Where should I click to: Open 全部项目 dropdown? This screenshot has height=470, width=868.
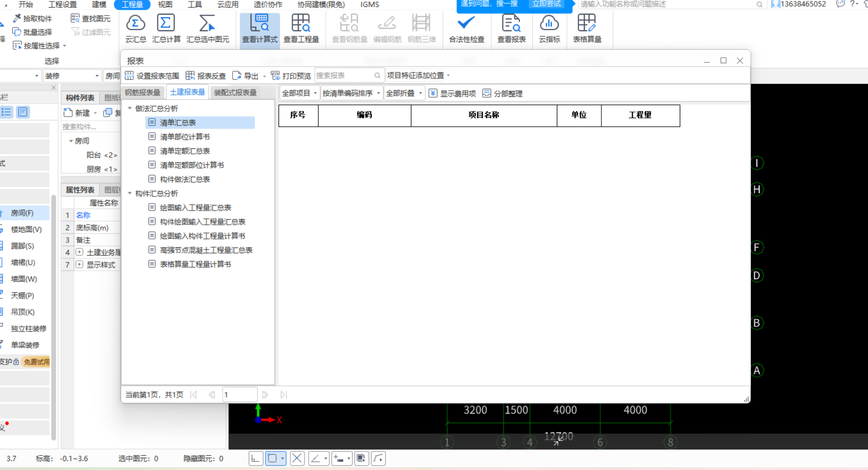pos(299,94)
